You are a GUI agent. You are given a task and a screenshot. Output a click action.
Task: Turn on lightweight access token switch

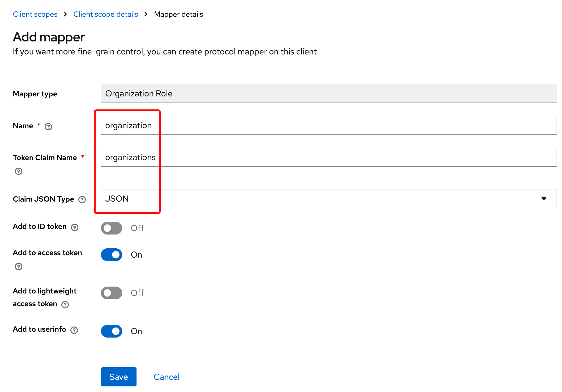[x=112, y=293]
